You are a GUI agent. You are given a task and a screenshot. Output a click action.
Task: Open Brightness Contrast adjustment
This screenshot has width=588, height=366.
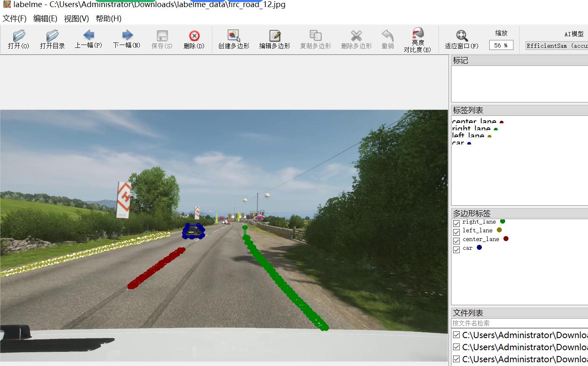417,33
